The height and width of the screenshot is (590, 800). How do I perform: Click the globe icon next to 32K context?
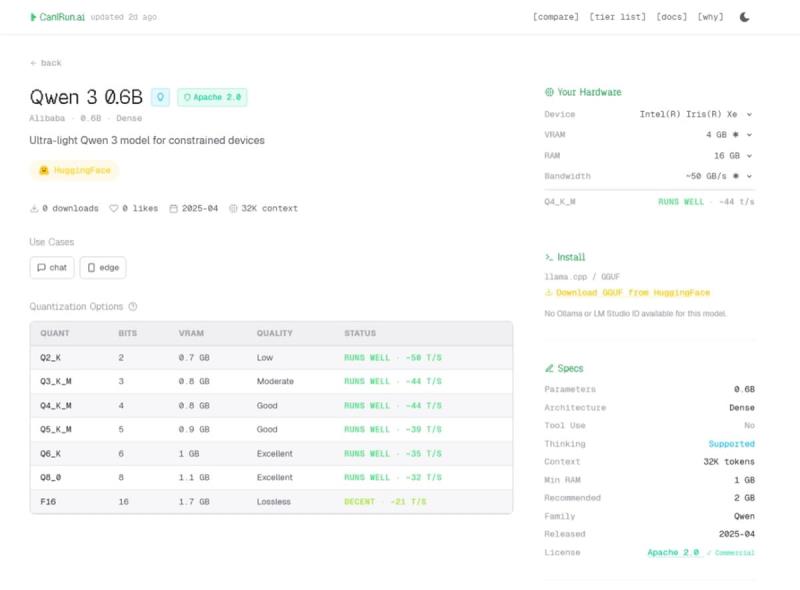point(231,208)
